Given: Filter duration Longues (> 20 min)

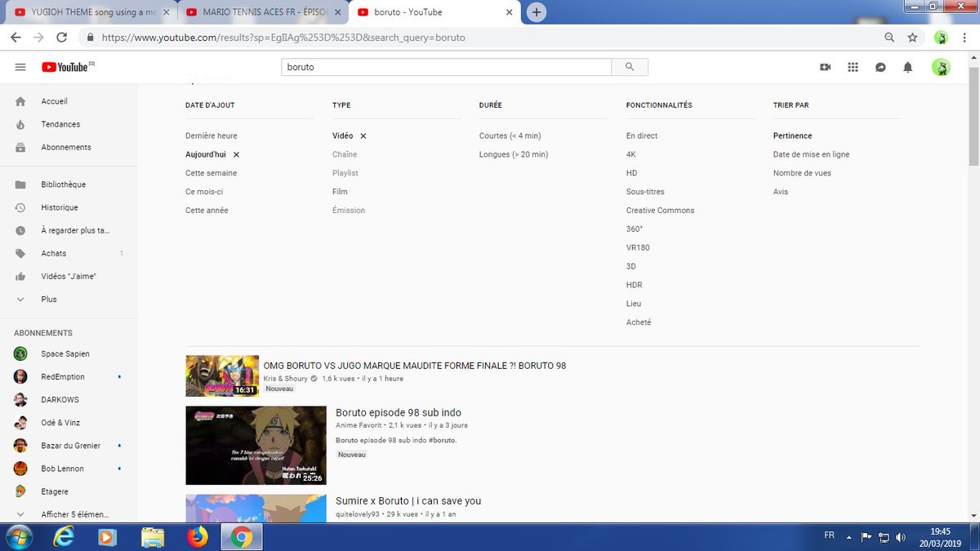Looking at the screenshot, I should click(x=514, y=154).
